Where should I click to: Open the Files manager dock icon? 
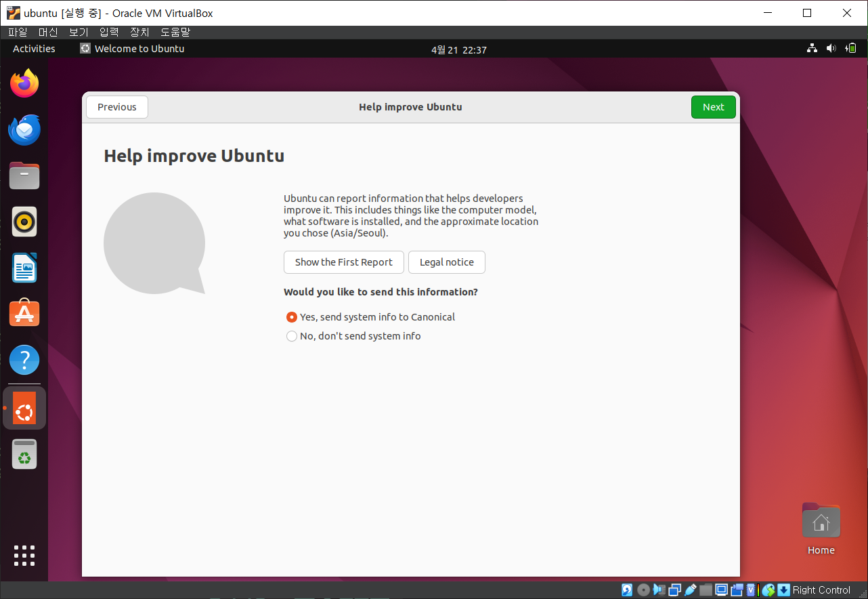tap(24, 175)
